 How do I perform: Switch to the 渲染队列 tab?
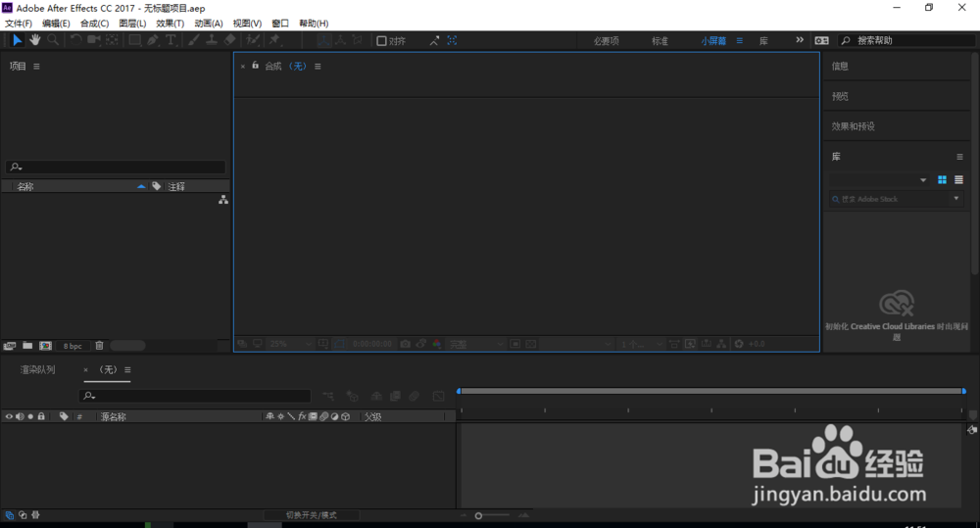pos(37,370)
